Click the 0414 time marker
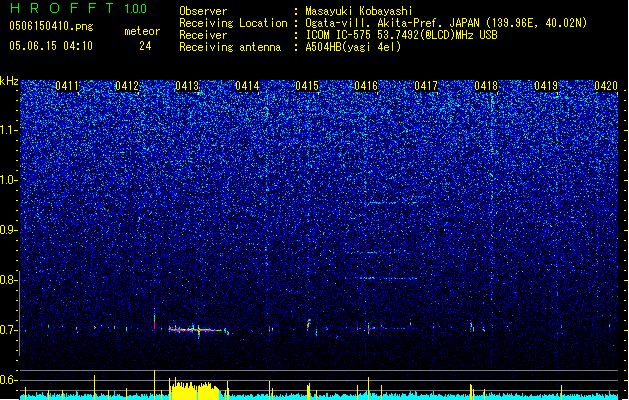The width and height of the screenshot is (629, 400). pyautogui.click(x=247, y=86)
